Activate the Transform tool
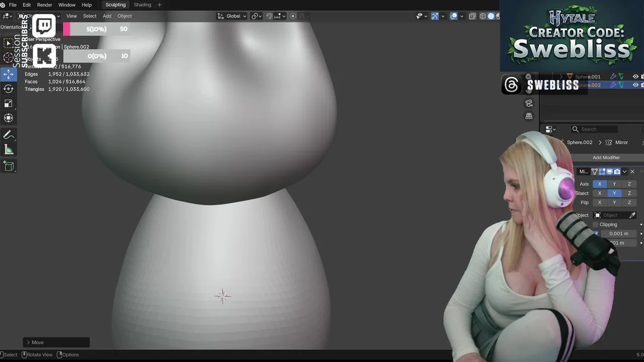Screen dimensions: 644x362 9,118
